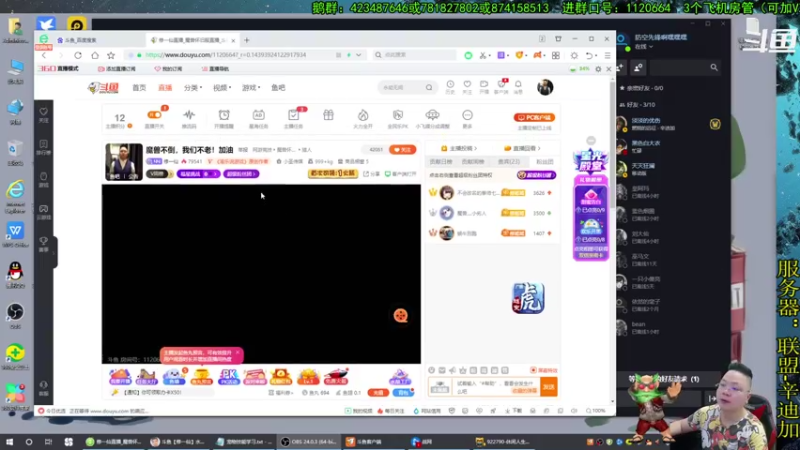Open the 主播投稿 link
This screenshot has height=450, width=800.
[459, 148]
